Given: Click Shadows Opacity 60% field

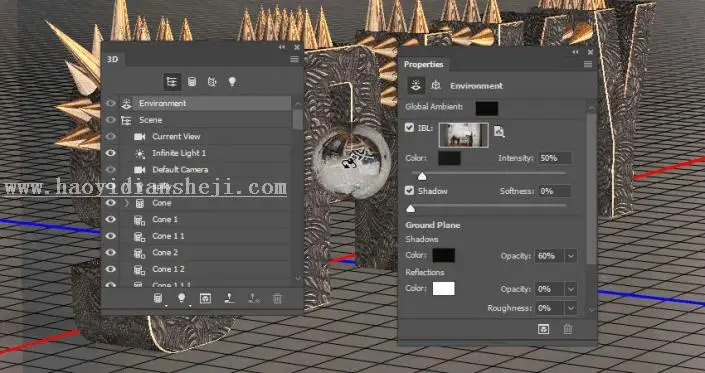Looking at the screenshot, I should coord(549,256).
